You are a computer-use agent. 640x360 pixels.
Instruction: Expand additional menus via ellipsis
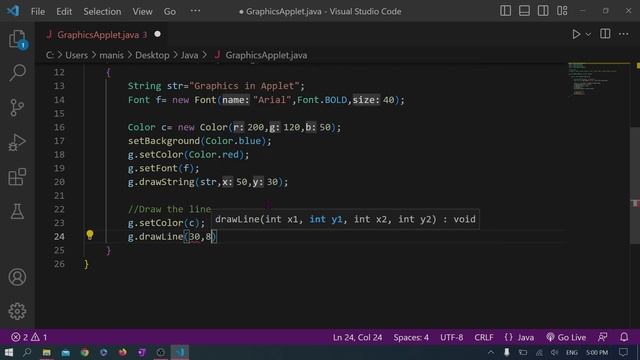coord(196,11)
